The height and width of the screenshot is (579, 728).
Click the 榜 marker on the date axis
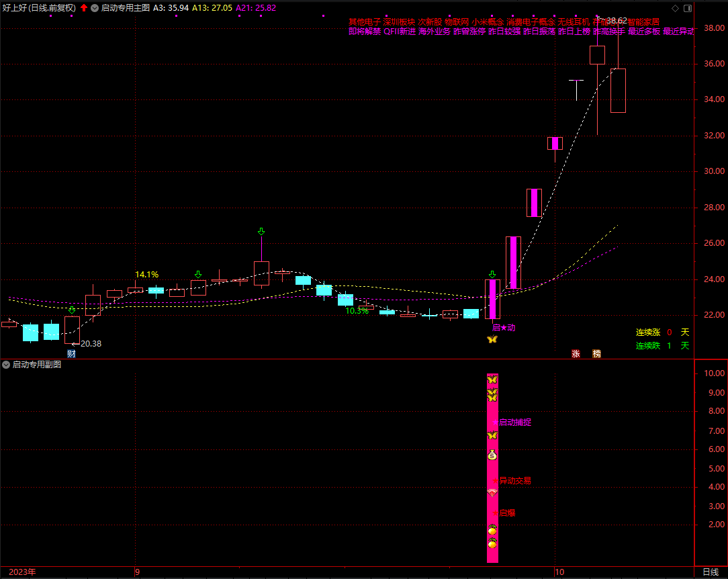click(x=596, y=354)
